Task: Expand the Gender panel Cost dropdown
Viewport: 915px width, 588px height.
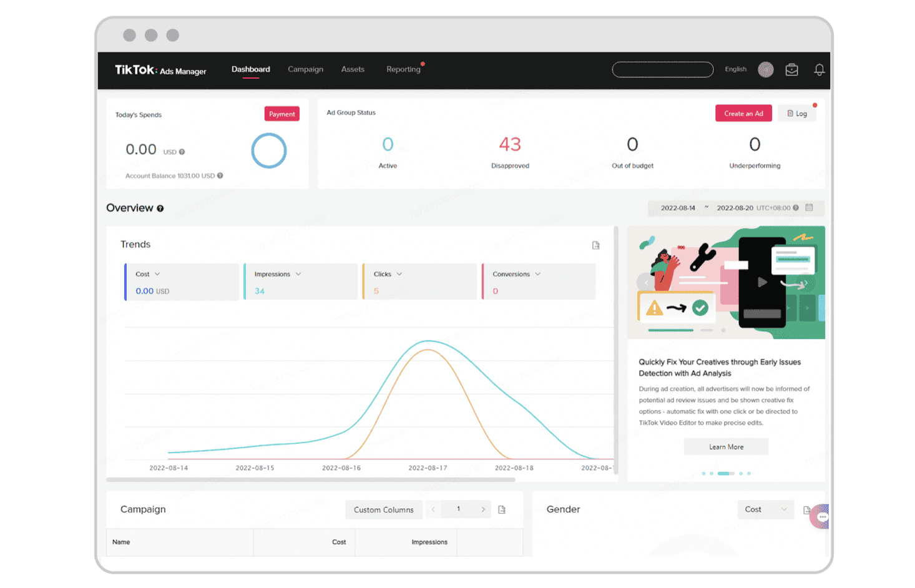Action: point(766,509)
